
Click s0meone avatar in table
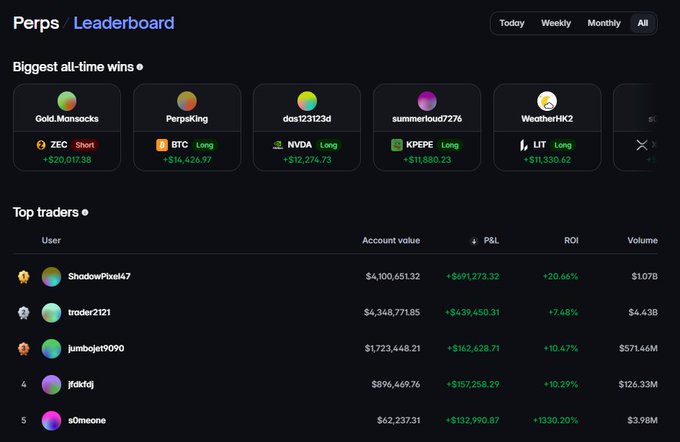click(51, 420)
